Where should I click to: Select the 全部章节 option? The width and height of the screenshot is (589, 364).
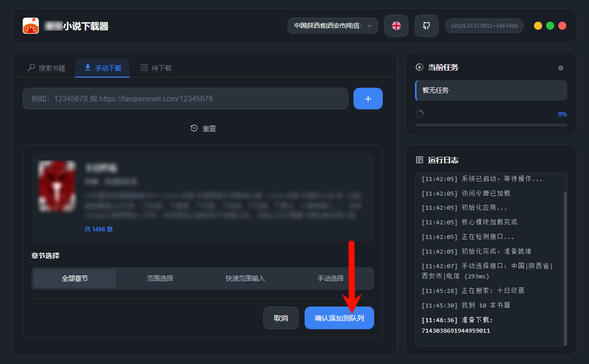point(75,278)
